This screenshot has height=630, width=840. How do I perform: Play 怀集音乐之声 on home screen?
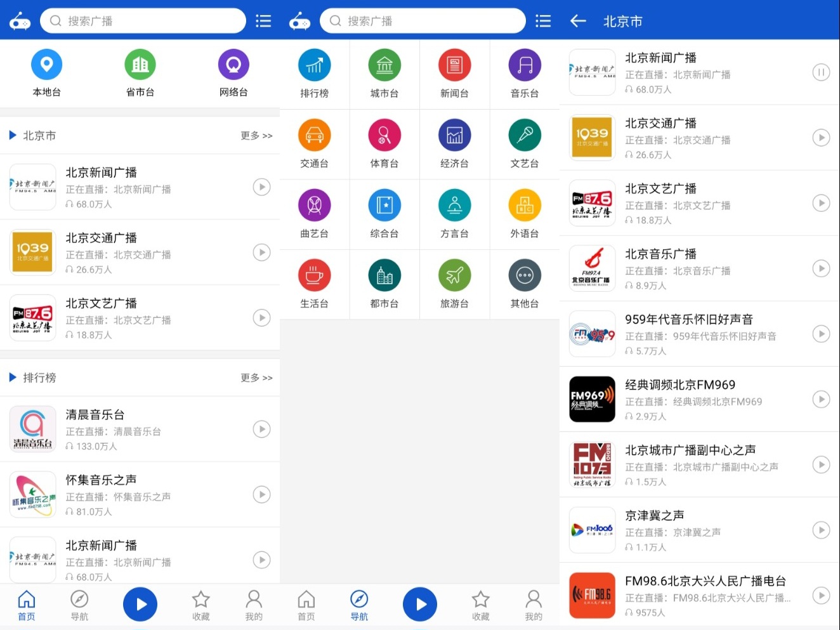pos(261,494)
